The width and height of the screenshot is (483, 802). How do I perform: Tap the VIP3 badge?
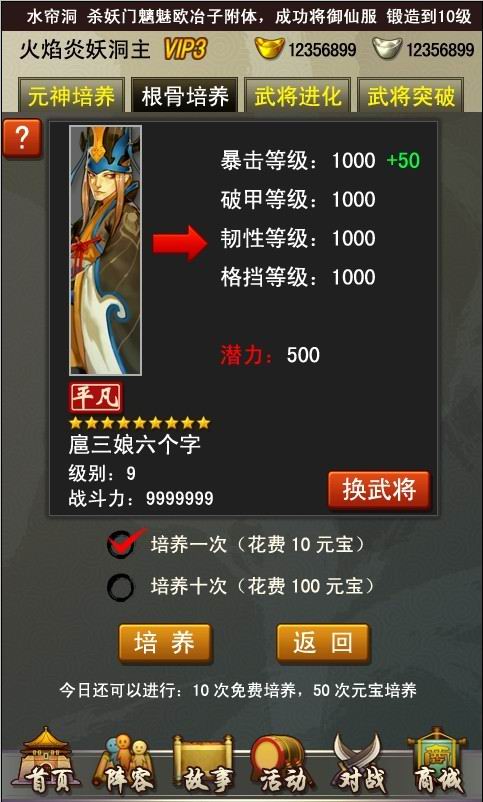pos(185,49)
